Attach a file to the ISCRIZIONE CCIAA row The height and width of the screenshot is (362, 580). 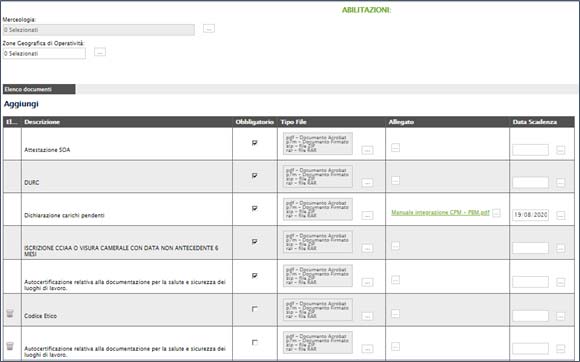pyautogui.click(x=395, y=246)
